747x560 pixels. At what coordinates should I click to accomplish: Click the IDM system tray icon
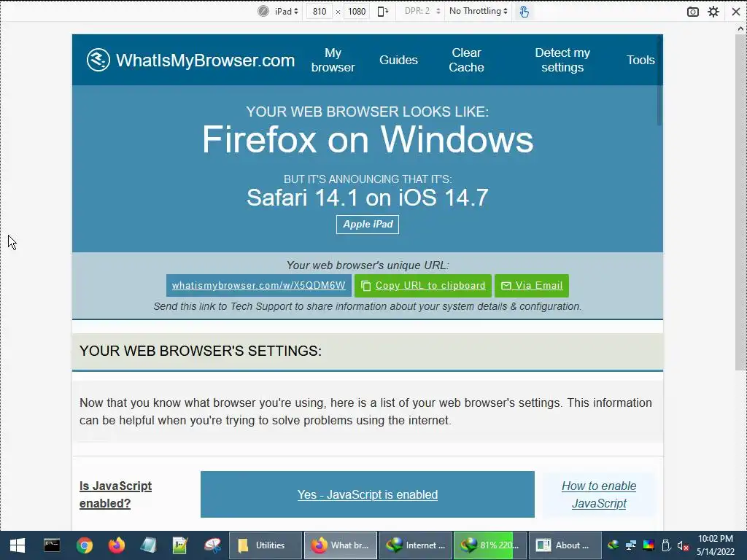tap(613, 545)
